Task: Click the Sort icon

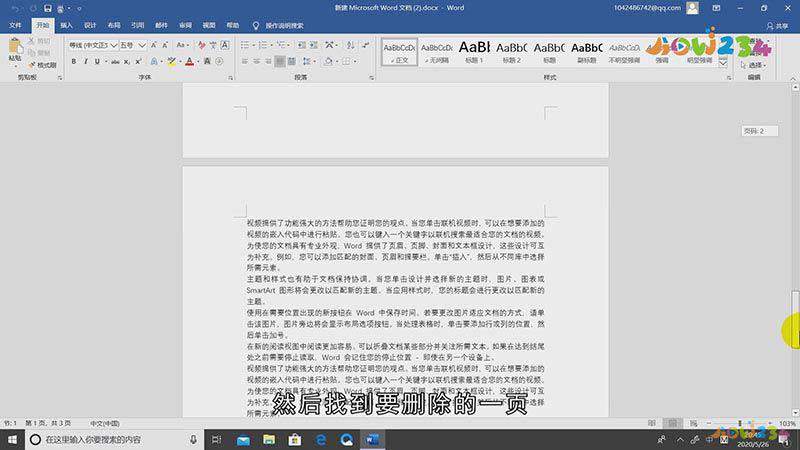Action: coord(351,45)
